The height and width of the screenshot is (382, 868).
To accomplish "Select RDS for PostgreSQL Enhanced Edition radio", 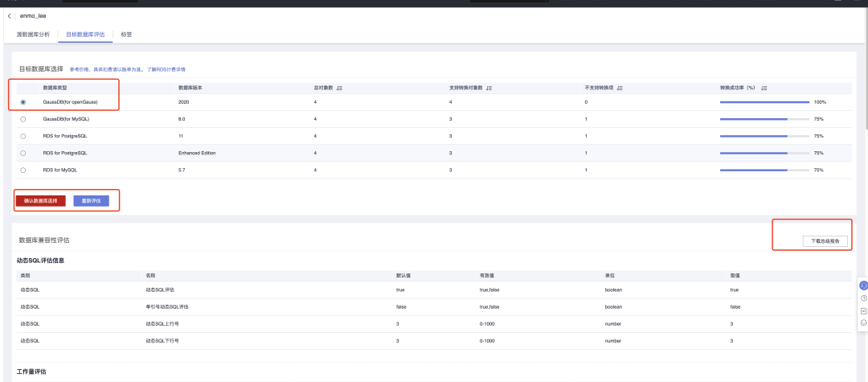I will pyautogui.click(x=23, y=153).
